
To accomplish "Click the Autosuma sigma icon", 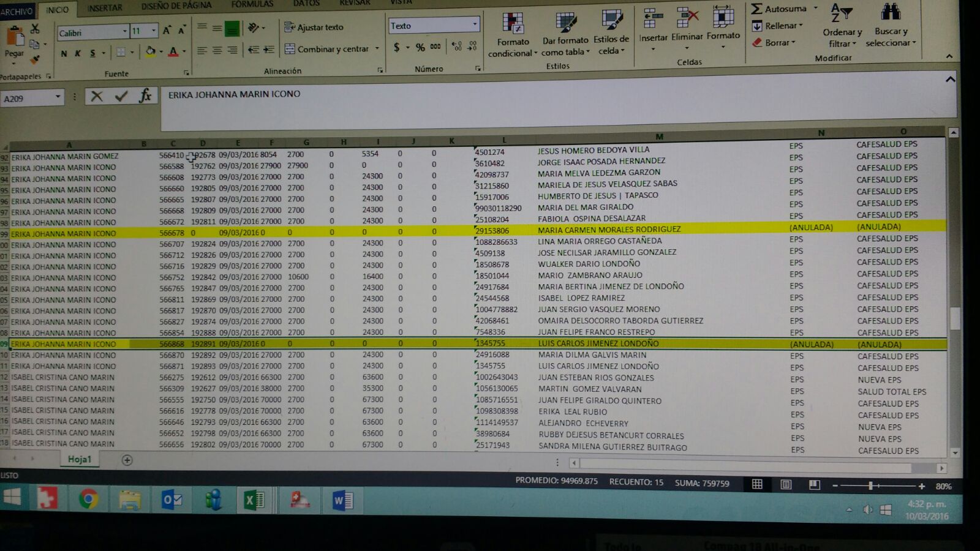I will pyautogui.click(x=757, y=9).
